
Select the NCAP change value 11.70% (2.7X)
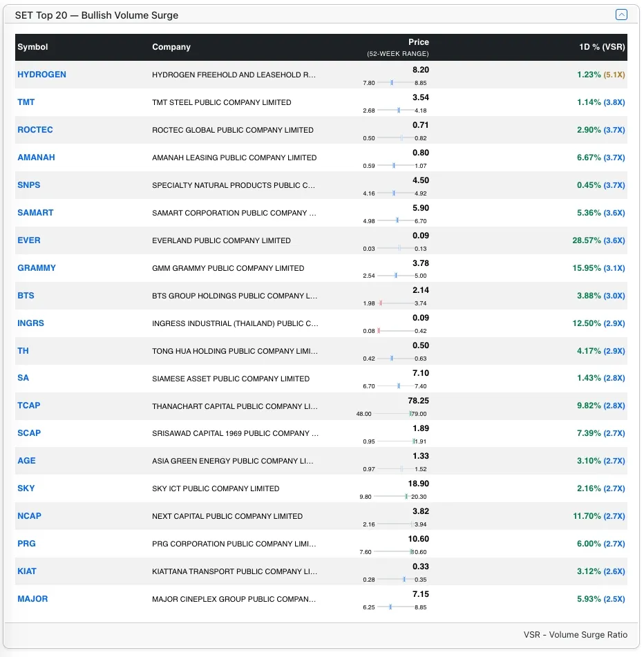pyautogui.click(x=599, y=516)
